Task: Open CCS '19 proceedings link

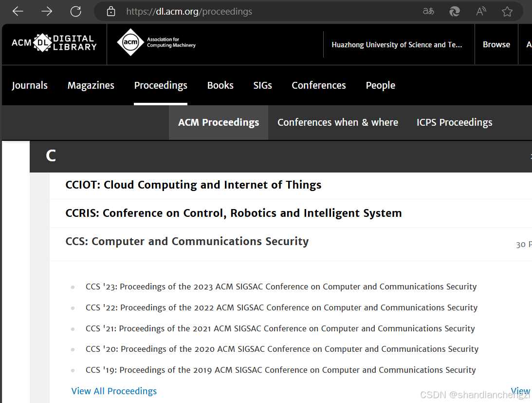Action: click(280, 370)
